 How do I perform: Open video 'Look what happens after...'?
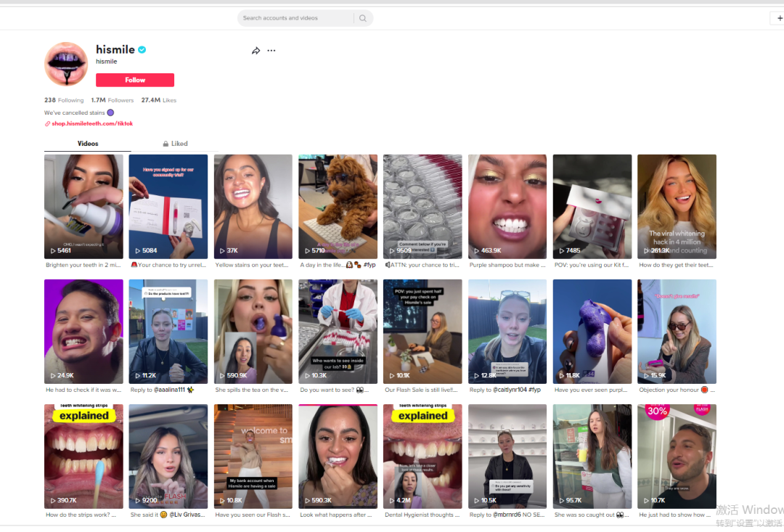(338, 457)
